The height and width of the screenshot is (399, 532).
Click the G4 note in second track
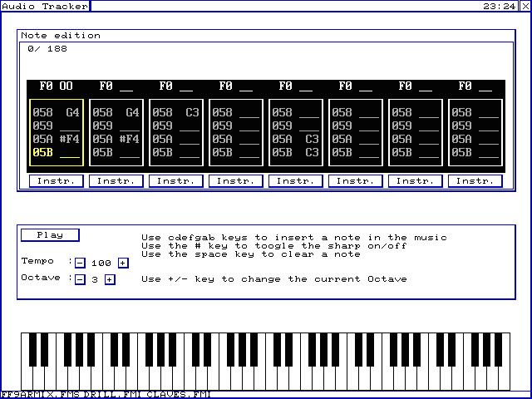[132, 112]
